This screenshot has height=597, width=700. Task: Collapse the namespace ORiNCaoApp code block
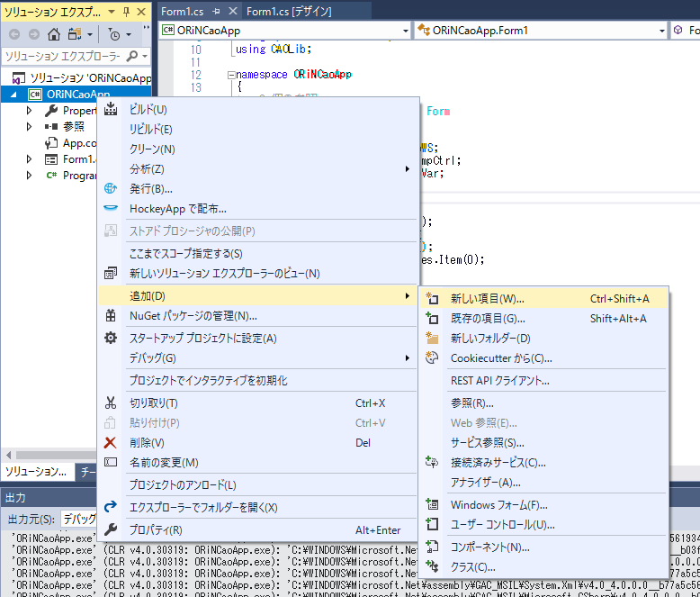[231, 75]
